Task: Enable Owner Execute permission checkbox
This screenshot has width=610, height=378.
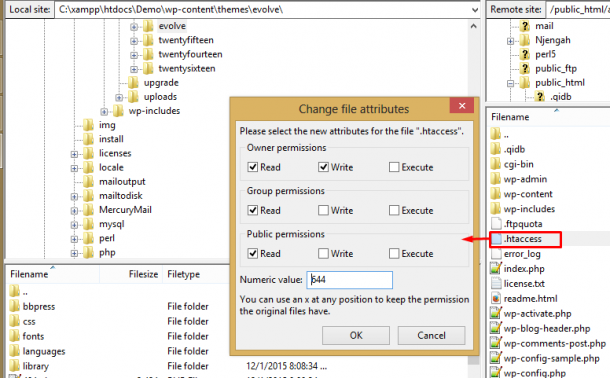Action: pyautogui.click(x=394, y=167)
